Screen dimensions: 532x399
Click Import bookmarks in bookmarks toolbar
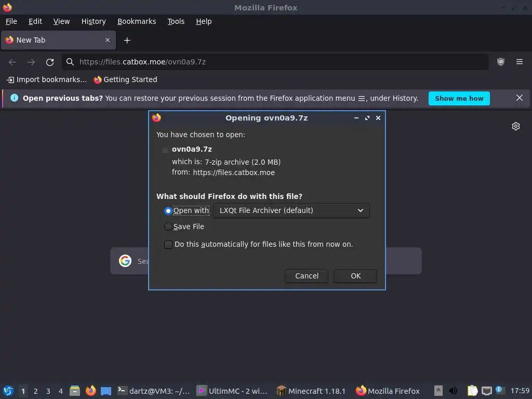point(47,79)
